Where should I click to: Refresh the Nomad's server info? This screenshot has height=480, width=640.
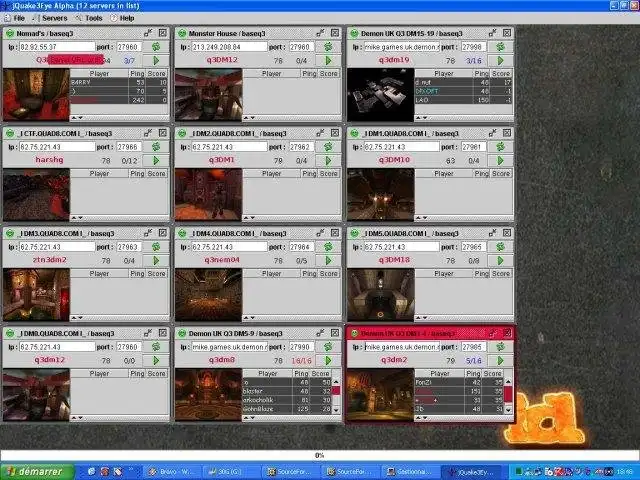[x=156, y=47]
